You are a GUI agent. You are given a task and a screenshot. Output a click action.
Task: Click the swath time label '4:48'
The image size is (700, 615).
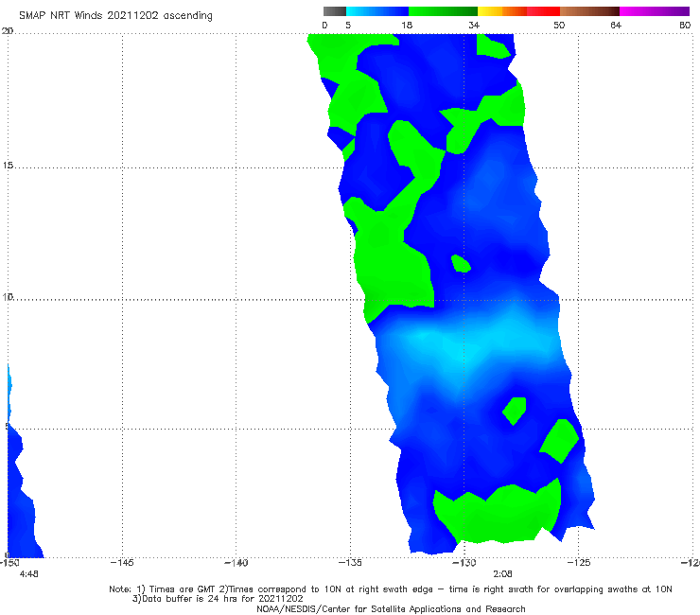pos(29,574)
